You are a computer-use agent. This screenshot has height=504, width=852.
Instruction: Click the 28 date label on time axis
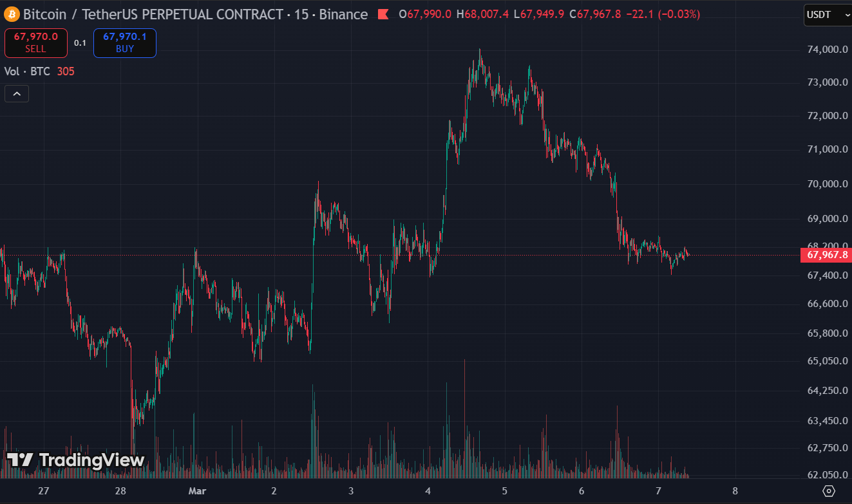[120, 491]
